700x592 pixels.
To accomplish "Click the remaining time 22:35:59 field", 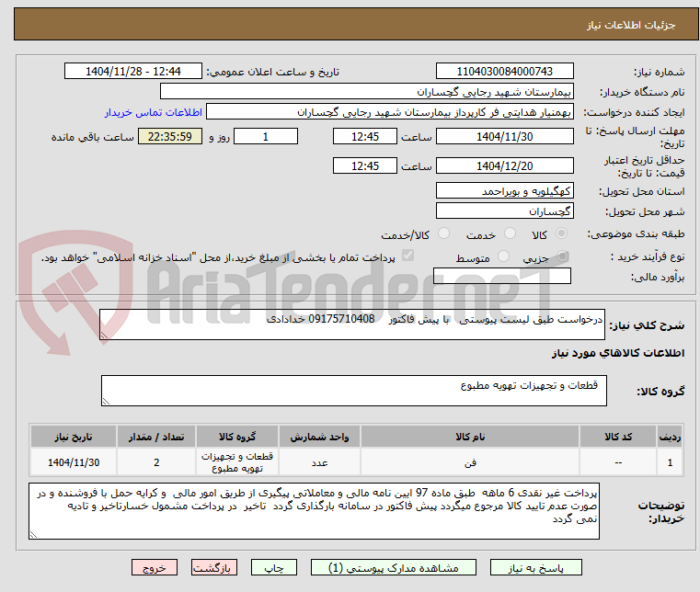I will point(169,137).
